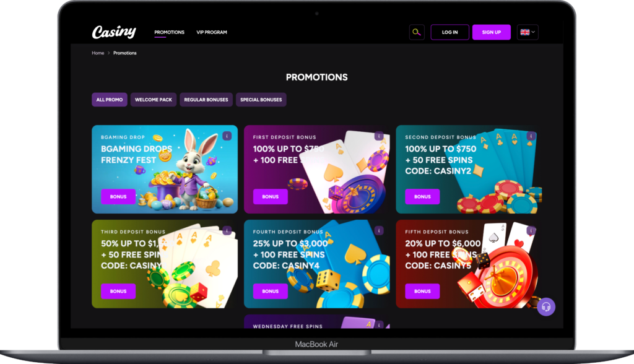Screen dimensions: 634x364
Task: Click info icon on Third Deposit Bonus card
Action: pyautogui.click(x=227, y=230)
